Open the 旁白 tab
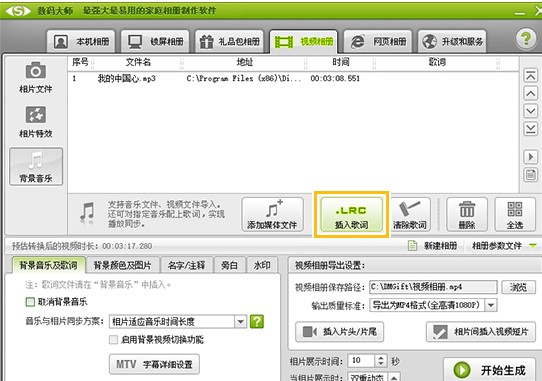 (230, 265)
